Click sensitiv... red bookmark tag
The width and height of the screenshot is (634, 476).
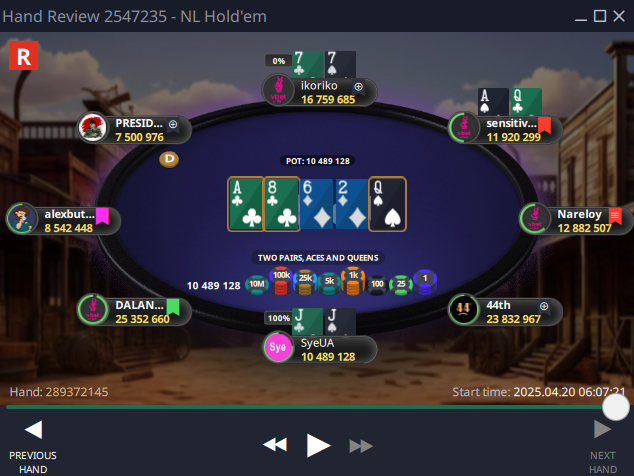pos(544,125)
